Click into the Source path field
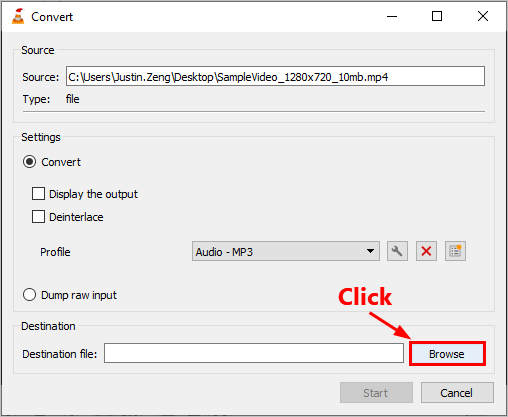 [275, 76]
